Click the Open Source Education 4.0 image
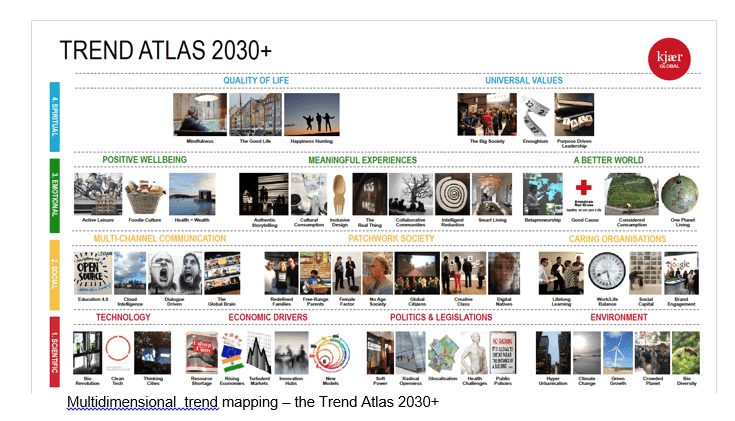This screenshot has height=421, width=735. pyautogui.click(x=92, y=272)
